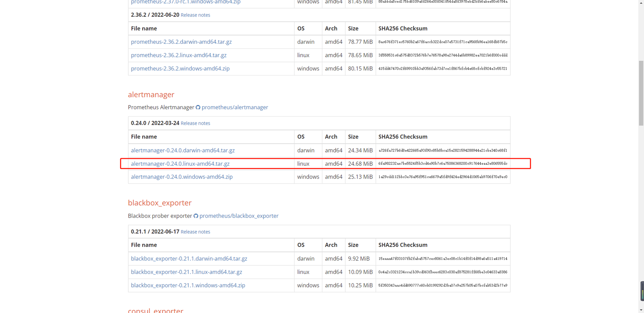Select 10.25 MiB size cell
Viewport: 644px width, 313px height.
[x=360, y=285]
